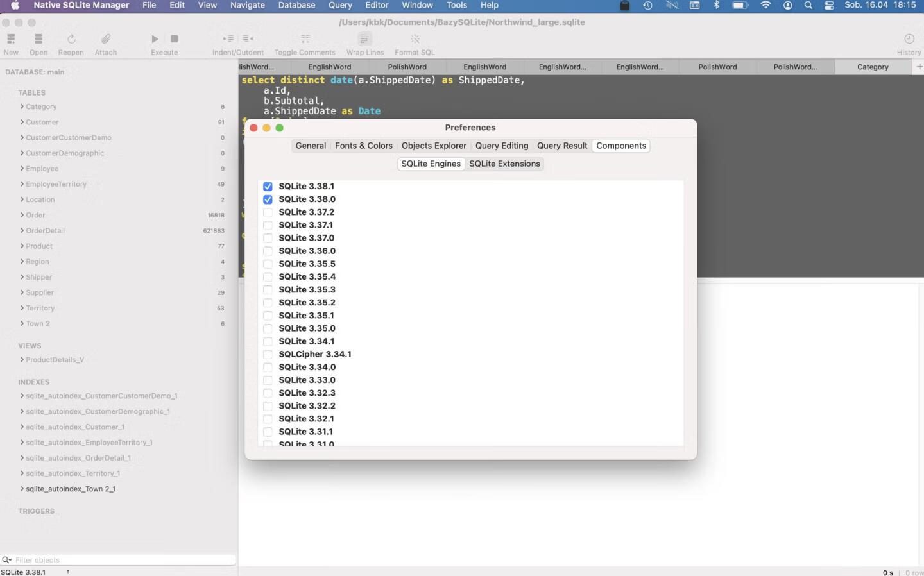The width and height of the screenshot is (924, 576).
Task: Expand the ProductDetails_V view node
Action: tap(22, 360)
